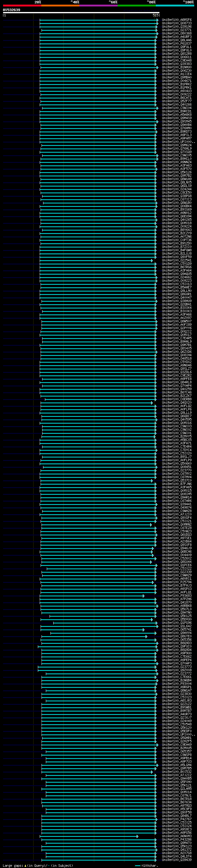Select the UniRef100_A9X4U3 label
This screenshot has width=197, height=868.
[x=176, y=91]
